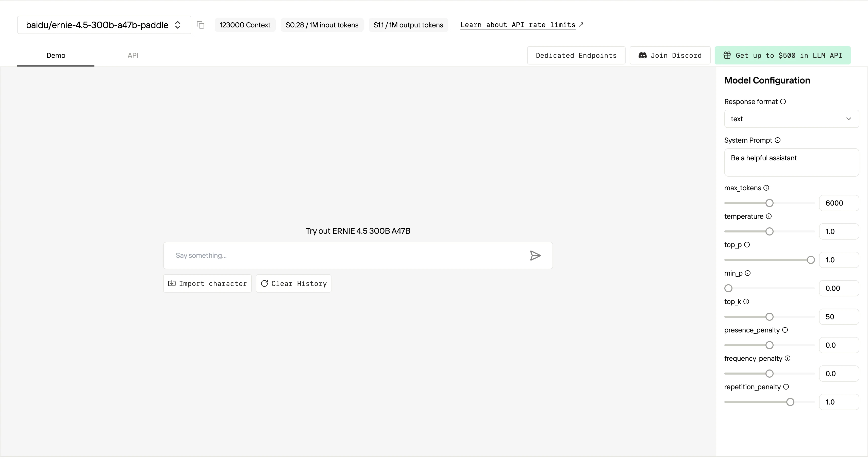This screenshot has height=471, width=868.
Task: Show info icon next to presence_penalty
Action: [x=785, y=330]
